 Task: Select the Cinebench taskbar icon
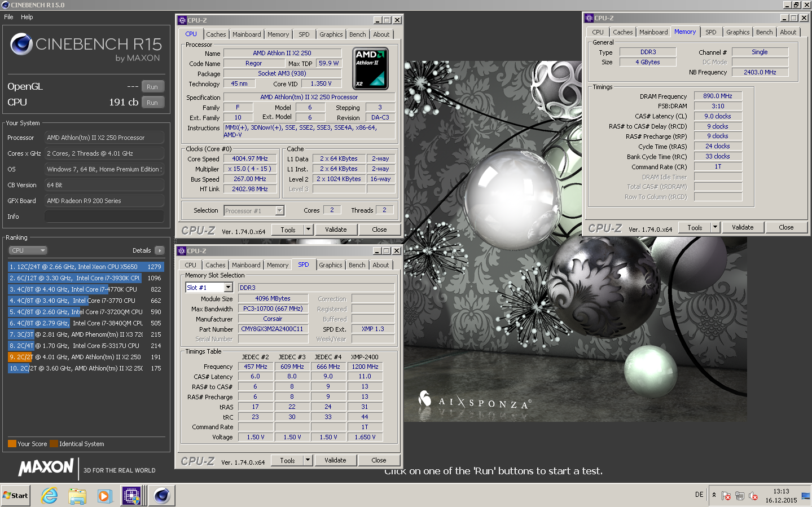coord(162,496)
